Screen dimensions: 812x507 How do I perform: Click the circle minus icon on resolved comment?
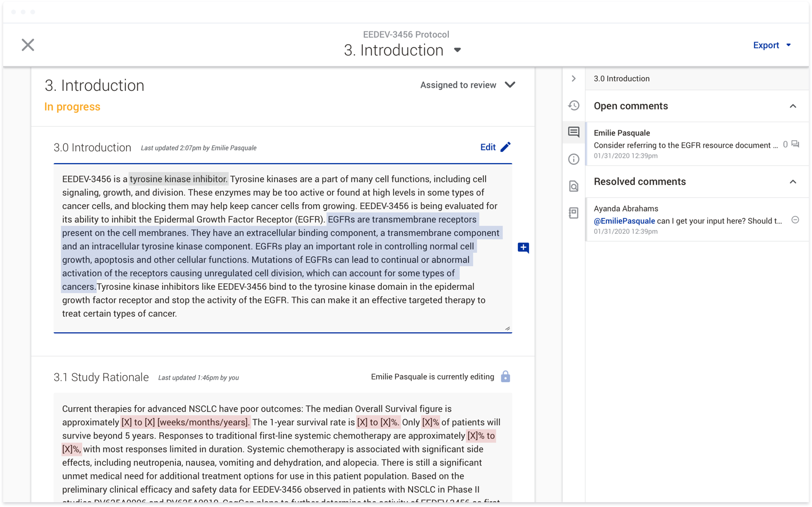click(x=795, y=220)
